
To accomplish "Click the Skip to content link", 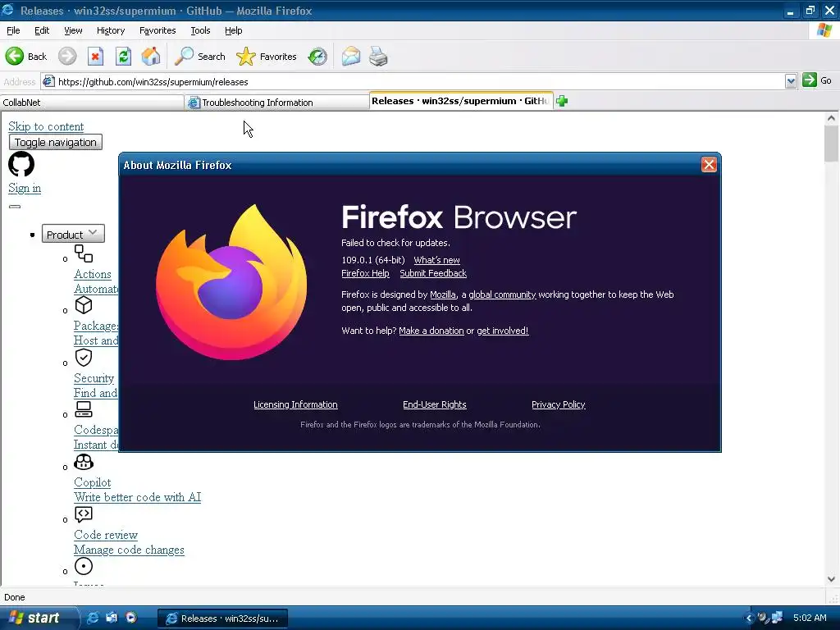I will pos(46,126).
